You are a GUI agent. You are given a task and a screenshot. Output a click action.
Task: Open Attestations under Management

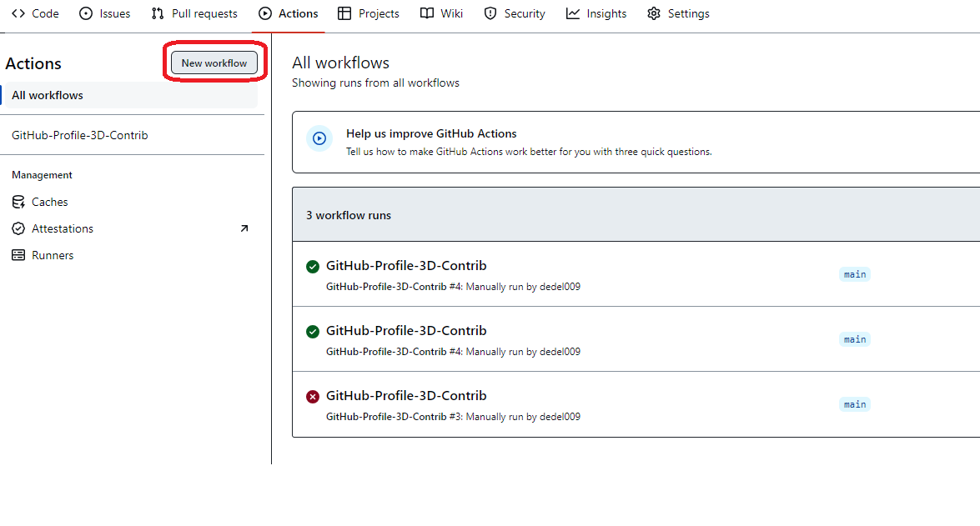[63, 228]
